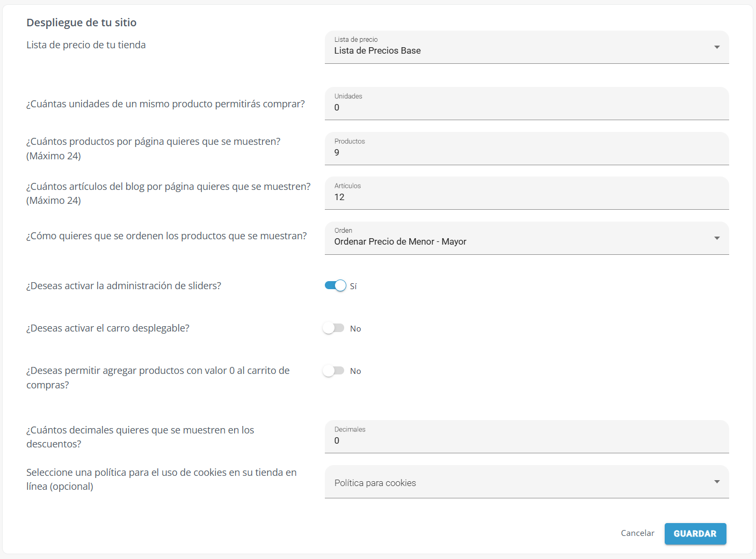Viewport: 756px width, 559px height.
Task: Select the Artículos field with value 12
Action: point(526,197)
